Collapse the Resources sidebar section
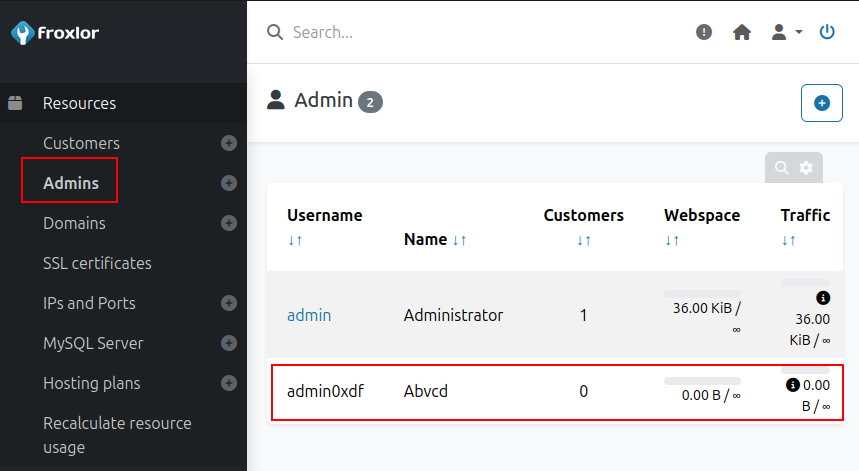 point(79,103)
